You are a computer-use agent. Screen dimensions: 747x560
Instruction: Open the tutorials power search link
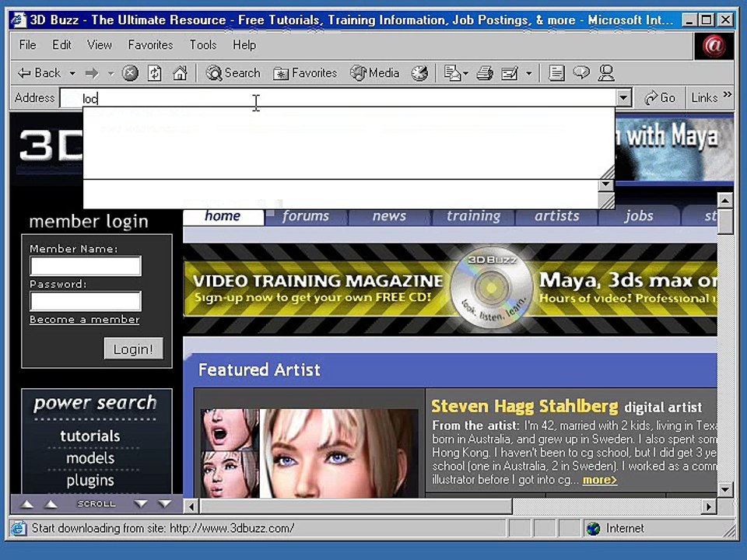pyautogui.click(x=90, y=436)
